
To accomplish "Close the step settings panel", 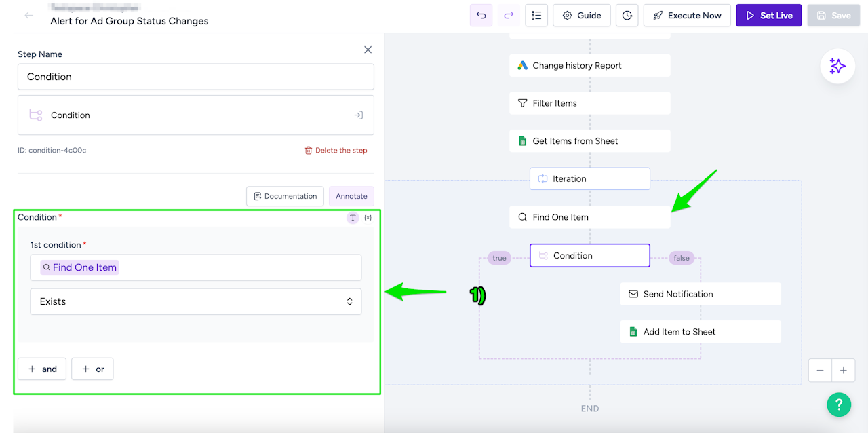I will (368, 50).
